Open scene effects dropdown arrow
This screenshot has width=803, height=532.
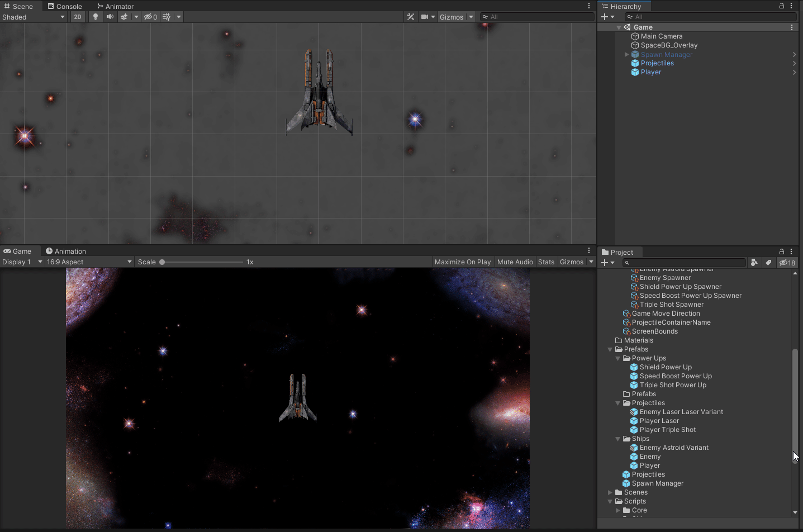pos(136,17)
